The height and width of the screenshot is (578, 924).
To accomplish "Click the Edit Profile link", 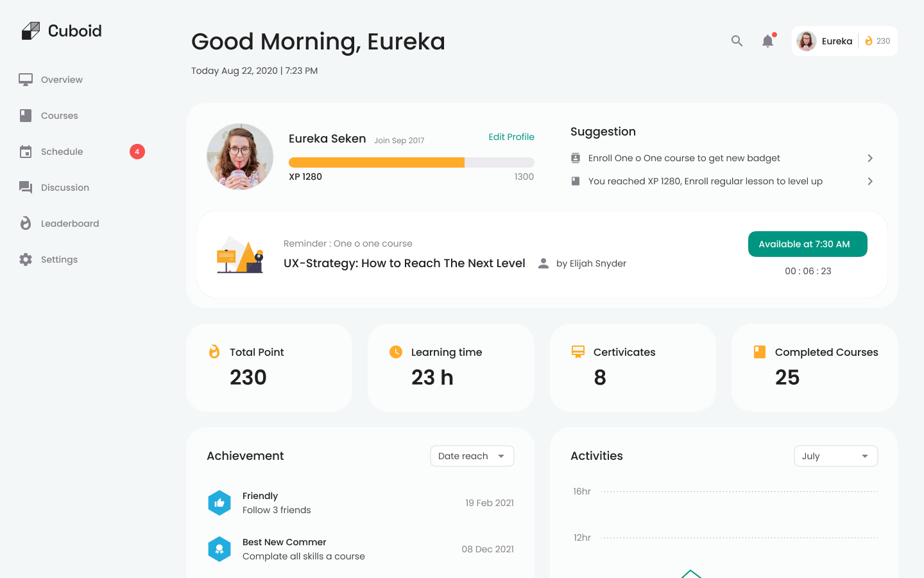I will [511, 137].
